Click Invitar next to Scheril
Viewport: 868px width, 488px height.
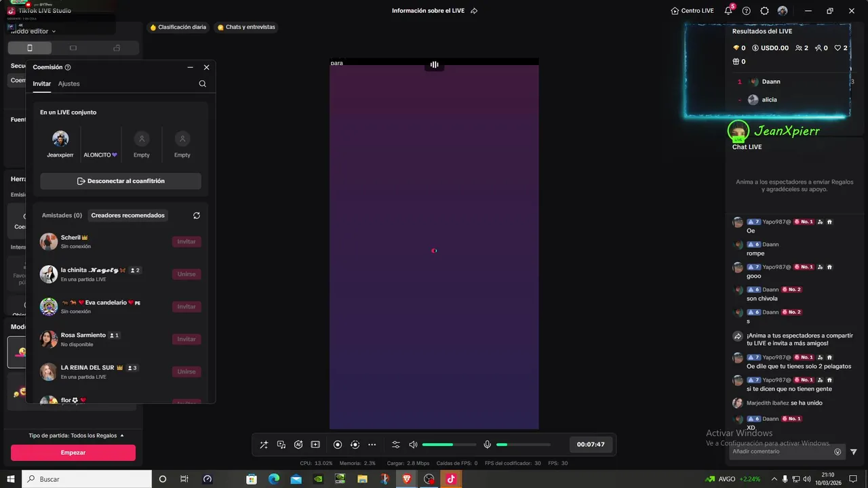(186, 242)
